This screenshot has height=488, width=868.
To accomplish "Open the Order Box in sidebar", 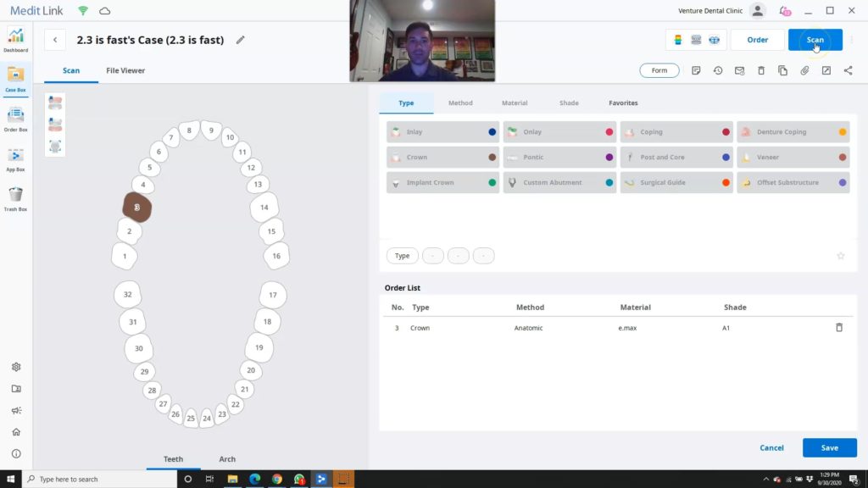I will [15, 119].
